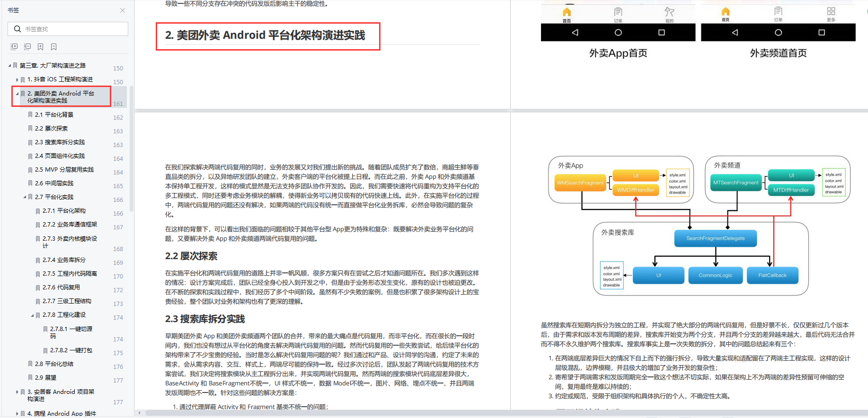Open bookmark 2.7.1 平台化架构

pyautogui.click(x=64, y=211)
